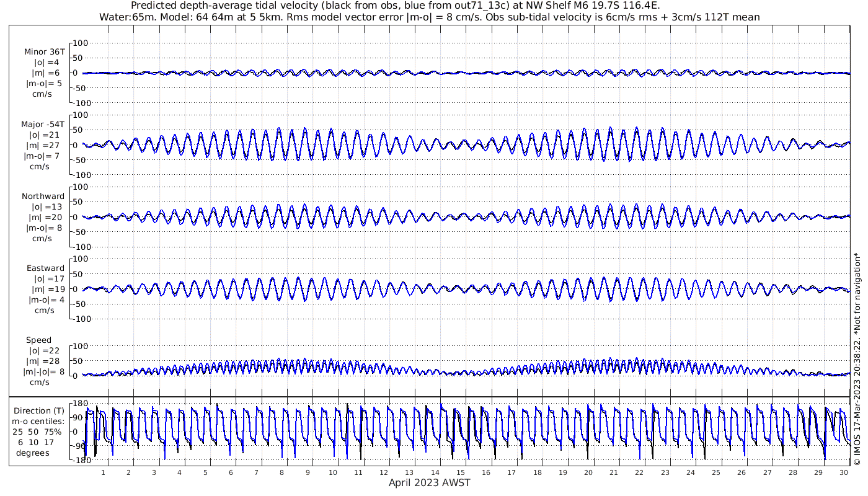Select the "Eastward" panel label

click(45, 268)
